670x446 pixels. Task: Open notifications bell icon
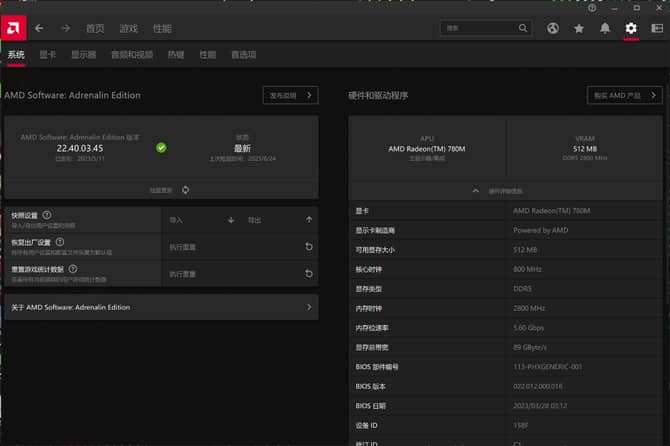605,28
